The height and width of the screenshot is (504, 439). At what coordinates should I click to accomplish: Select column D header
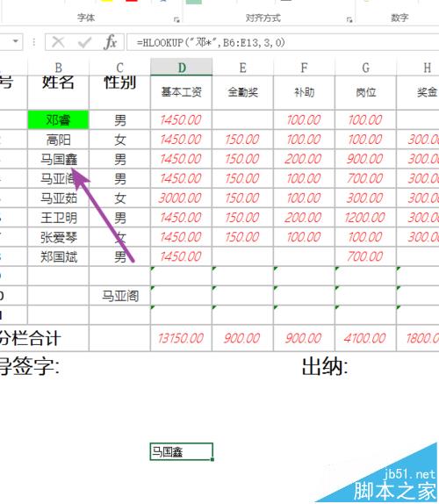click(181, 68)
